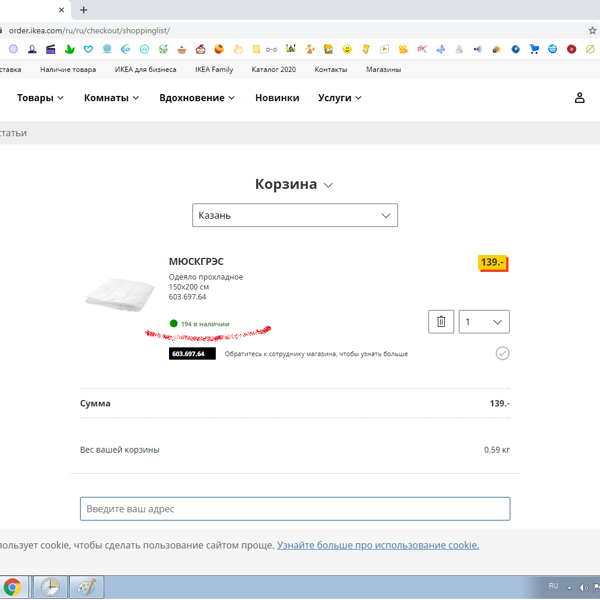The height and width of the screenshot is (600, 600).
Task: Open the speaker megaphone bookmark icon
Action: click(x=478, y=49)
